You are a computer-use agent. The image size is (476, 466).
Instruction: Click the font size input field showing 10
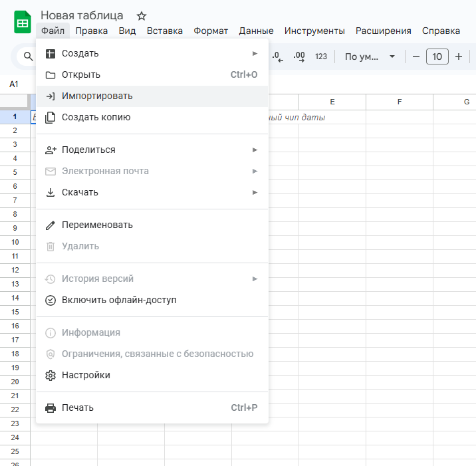pos(437,57)
